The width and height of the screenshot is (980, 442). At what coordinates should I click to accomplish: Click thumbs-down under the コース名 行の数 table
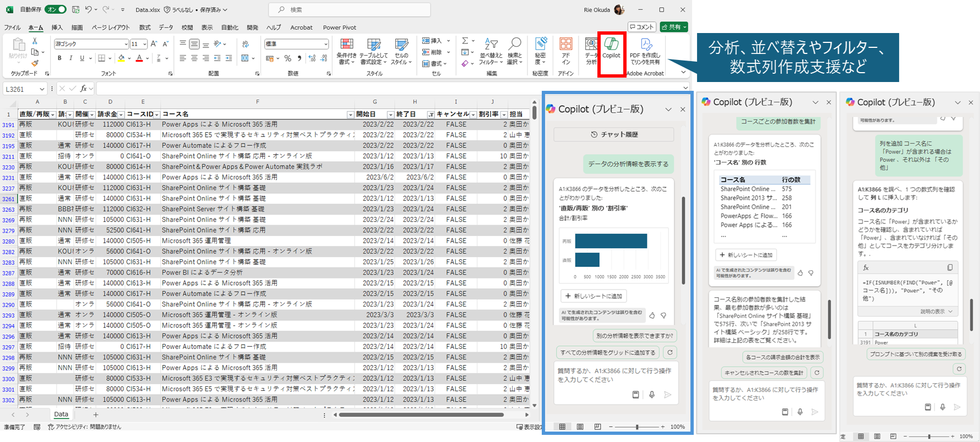(810, 272)
